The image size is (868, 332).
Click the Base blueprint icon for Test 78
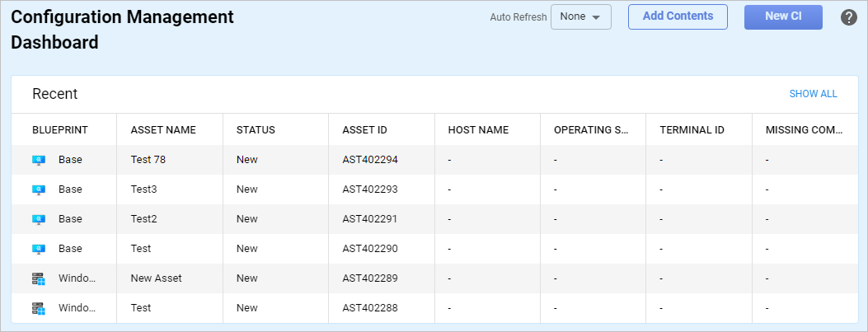(39, 160)
